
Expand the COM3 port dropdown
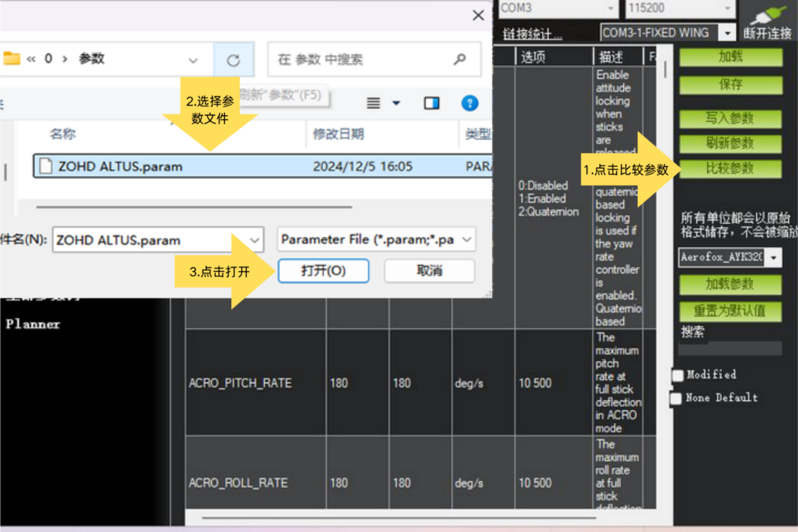[x=610, y=8]
